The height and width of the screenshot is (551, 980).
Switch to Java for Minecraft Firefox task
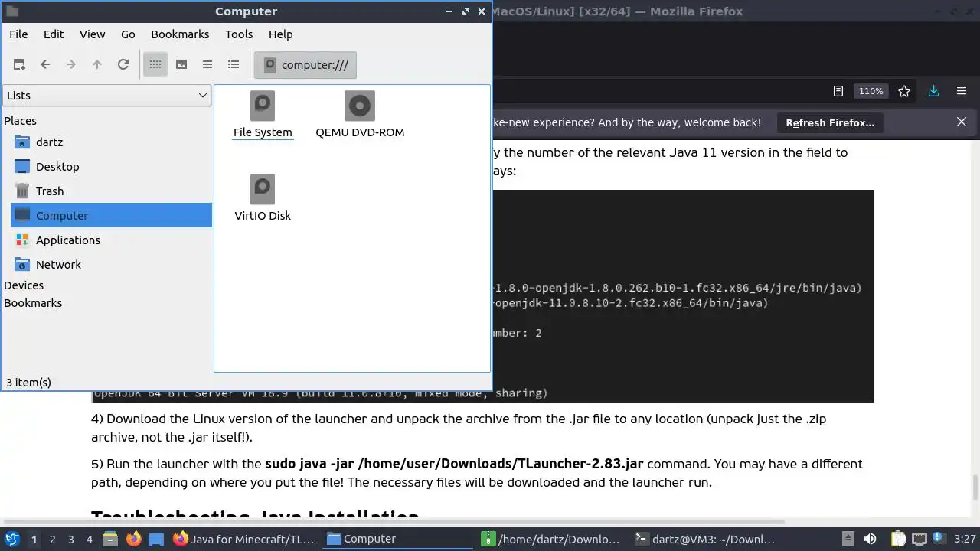pyautogui.click(x=244, y=539)
